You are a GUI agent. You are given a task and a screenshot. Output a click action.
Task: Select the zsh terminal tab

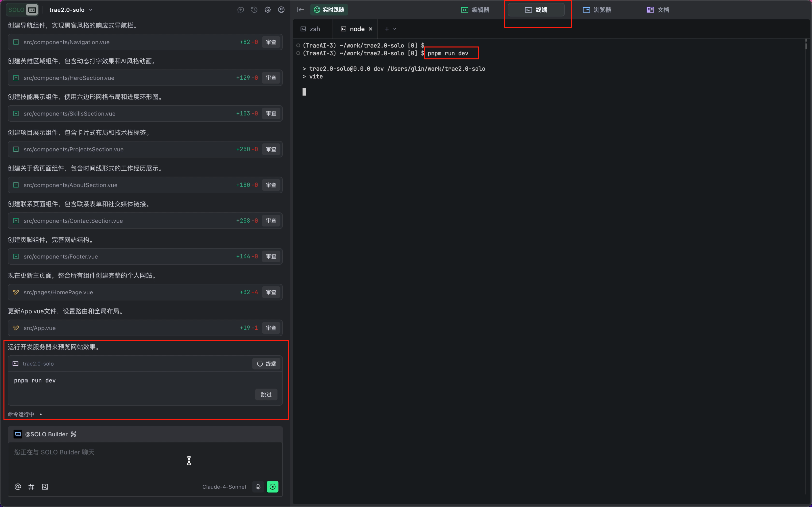pyautogui.click(x=311, y=29)
